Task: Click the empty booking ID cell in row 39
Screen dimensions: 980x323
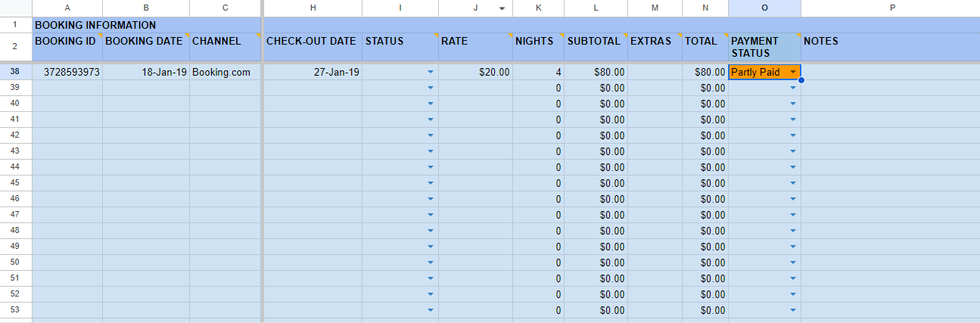Action: click(x=67, y=88)
